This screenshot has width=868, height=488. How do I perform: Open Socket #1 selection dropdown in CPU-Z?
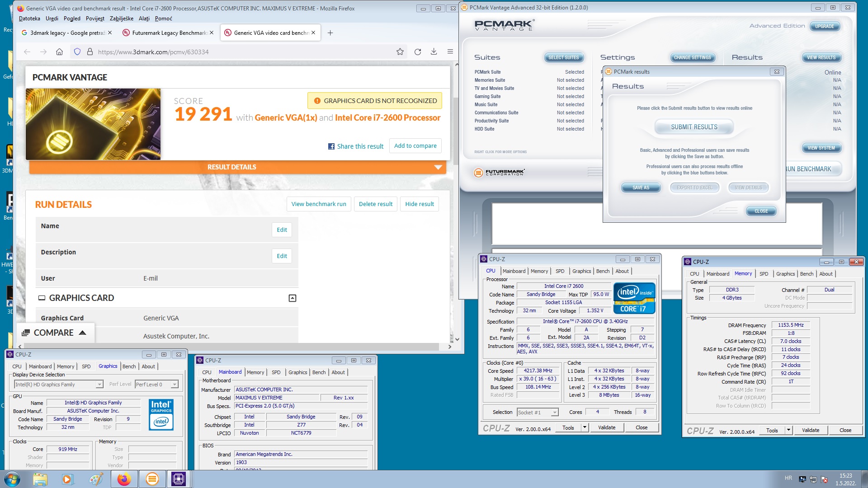point(555,412)
